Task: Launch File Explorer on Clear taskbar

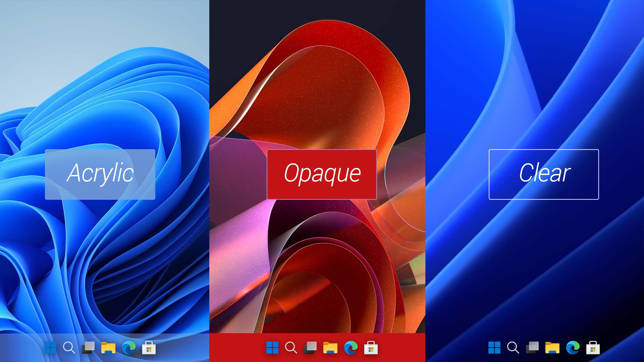Action: point(552,348)
